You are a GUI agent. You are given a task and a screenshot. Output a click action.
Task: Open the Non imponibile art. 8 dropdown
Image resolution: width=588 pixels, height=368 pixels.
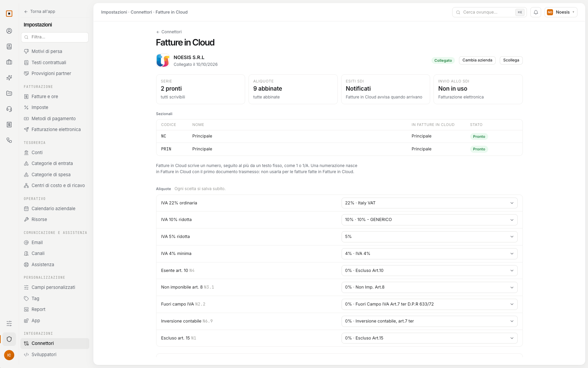click(429, 287)
